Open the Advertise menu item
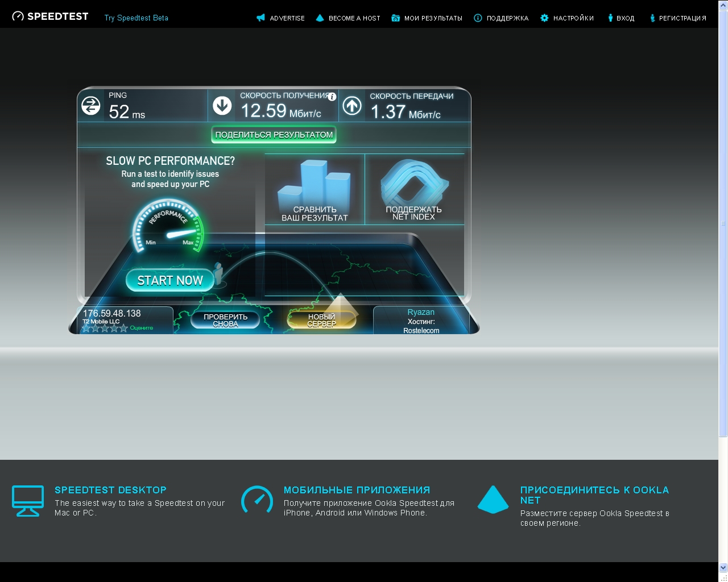 point(287,18)
